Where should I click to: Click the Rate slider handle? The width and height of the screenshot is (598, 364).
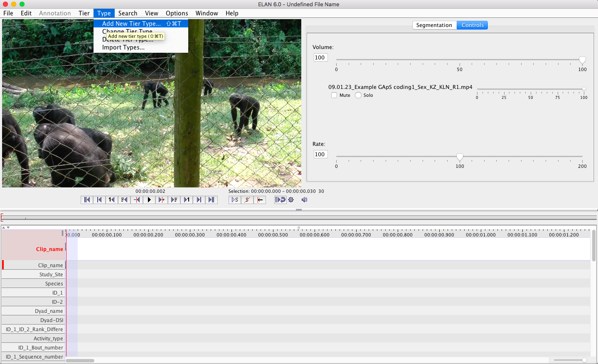tap(460, 157)
